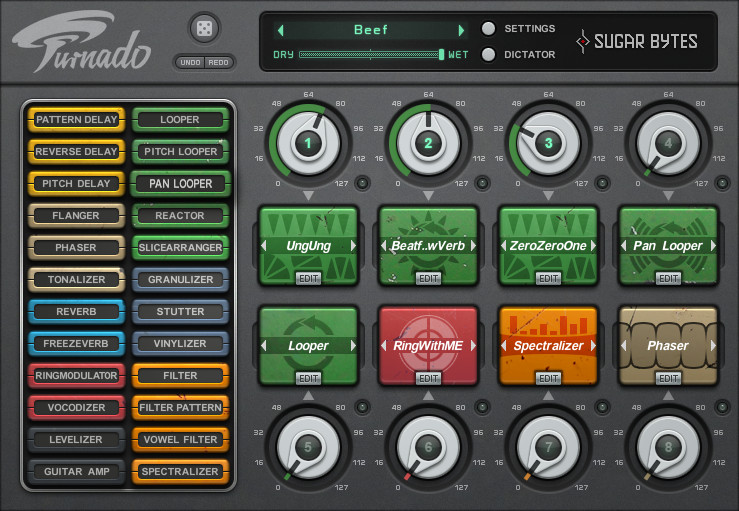Click next arrow on Phaser slot
The width and height of the screenshot is (739, 511).
click(x=713, y=346)
